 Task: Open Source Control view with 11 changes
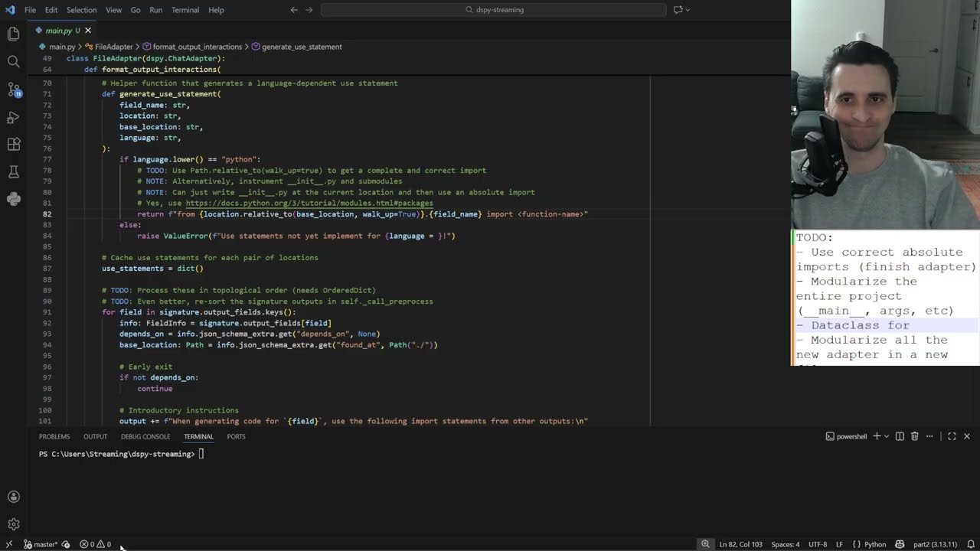click(13, 90)
